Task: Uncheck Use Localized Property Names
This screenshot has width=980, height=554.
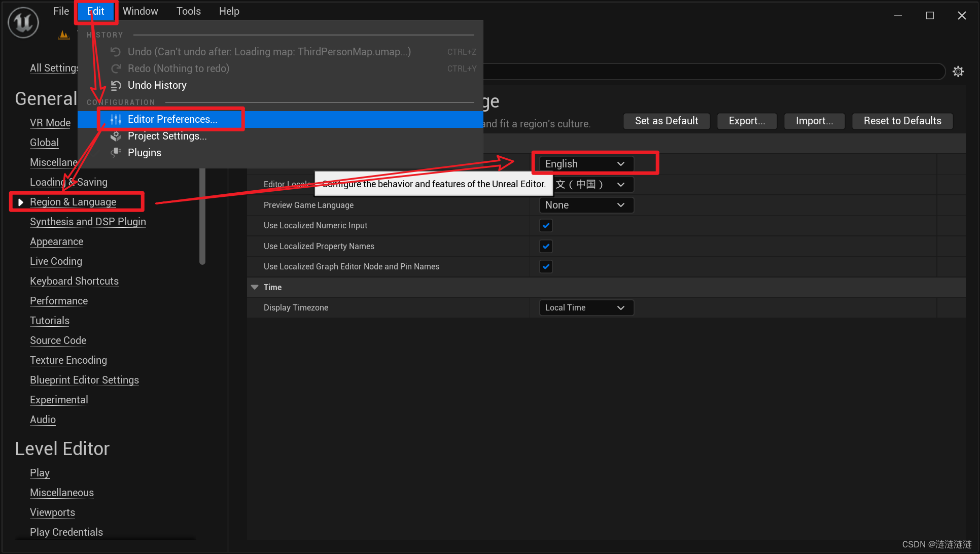Action: pos(546,246)
